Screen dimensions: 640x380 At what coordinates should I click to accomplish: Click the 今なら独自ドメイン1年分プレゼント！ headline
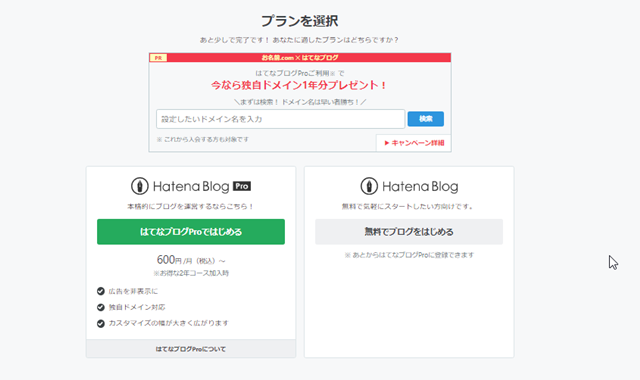coord(299,85)
